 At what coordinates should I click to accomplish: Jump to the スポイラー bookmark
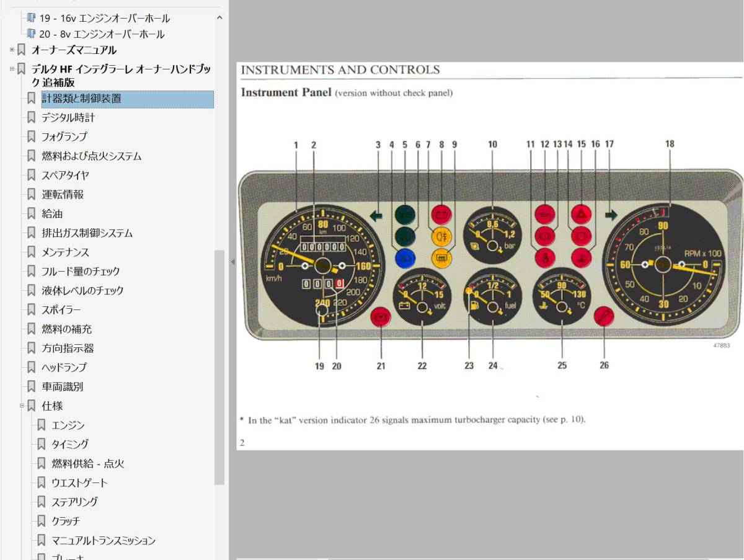click(61, 309)
